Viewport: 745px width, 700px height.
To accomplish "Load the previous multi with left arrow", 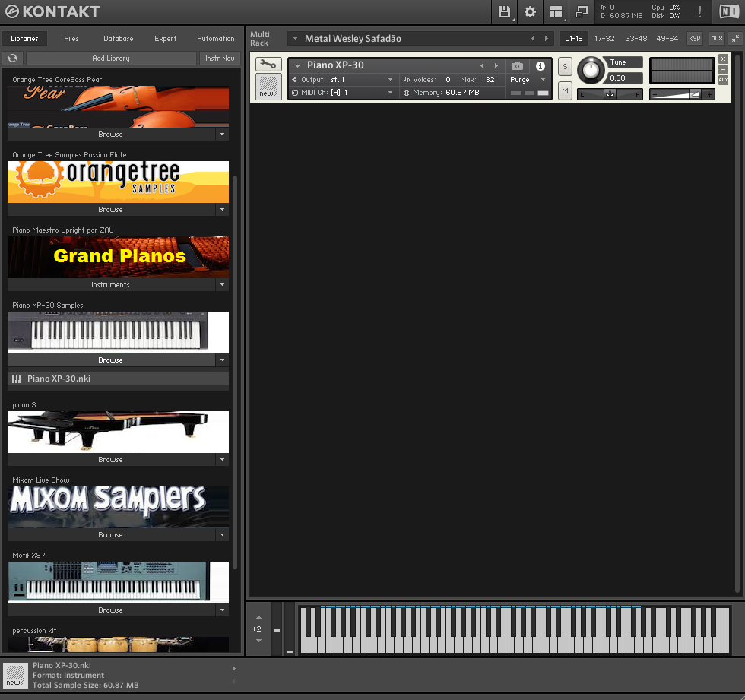I will pyautogui.click(x=533, y=39).
